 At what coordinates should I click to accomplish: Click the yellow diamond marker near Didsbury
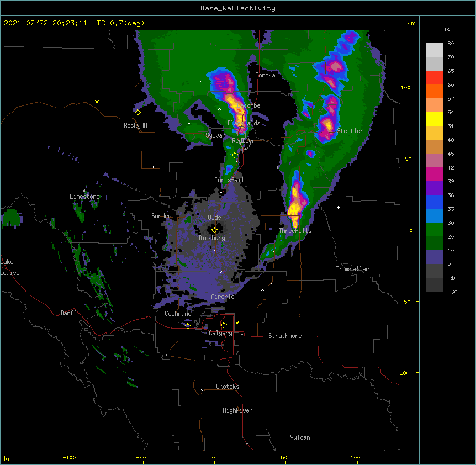(214, 230)
